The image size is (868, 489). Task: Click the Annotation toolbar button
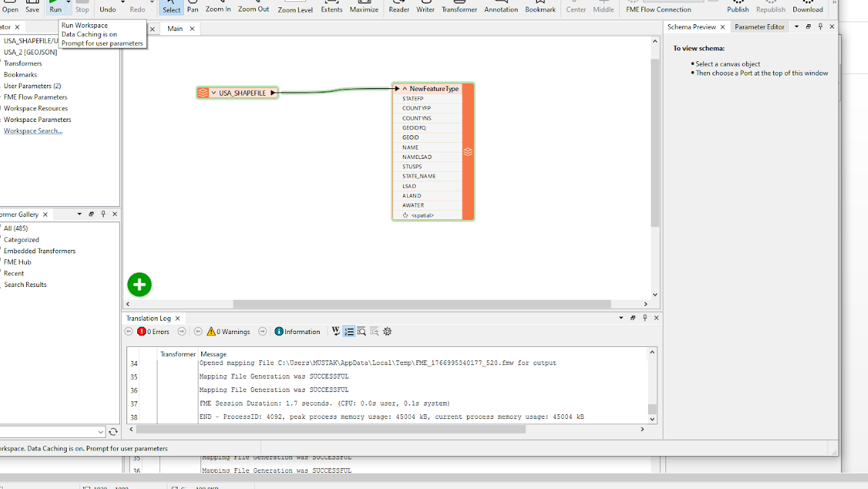tap(501, 7)
